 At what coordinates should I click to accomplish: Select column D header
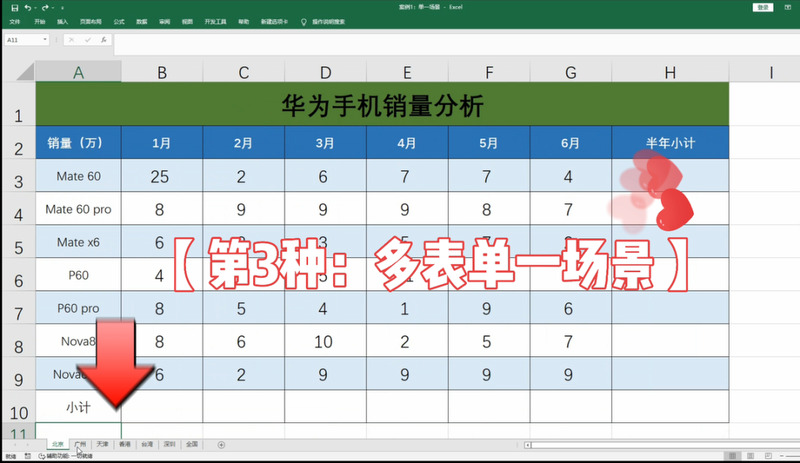tap(325, 72)
